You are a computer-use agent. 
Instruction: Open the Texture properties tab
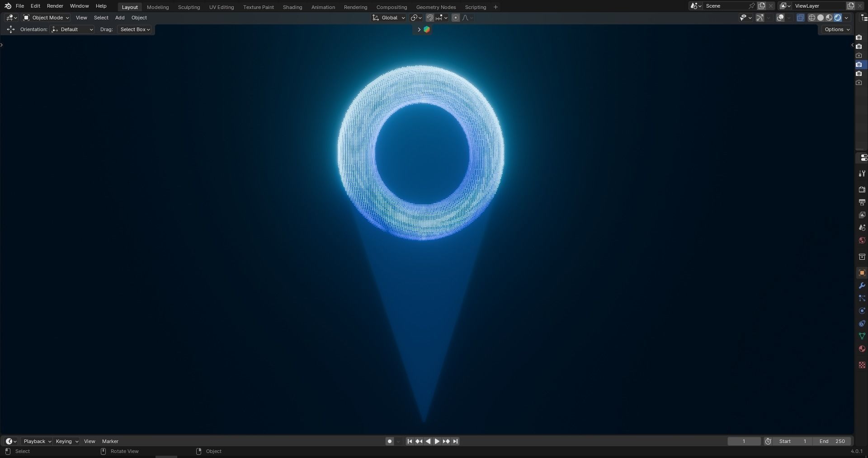point(862,365)
